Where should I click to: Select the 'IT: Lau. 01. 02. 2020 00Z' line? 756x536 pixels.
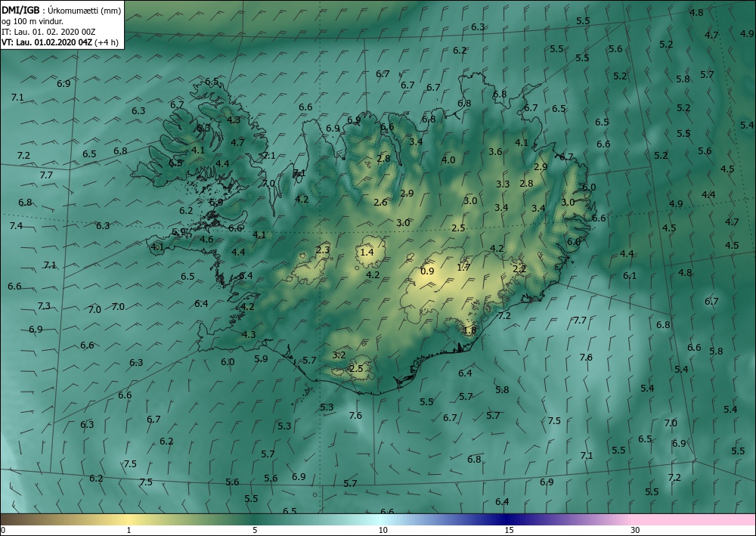[48, 32]
